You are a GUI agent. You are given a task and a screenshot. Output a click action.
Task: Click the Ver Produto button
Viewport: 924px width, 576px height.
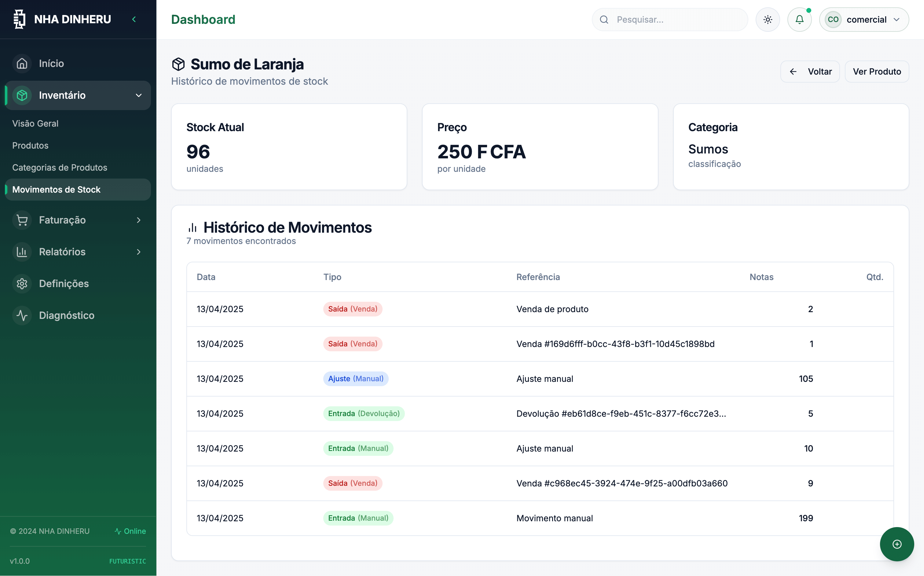click(876, 71)
